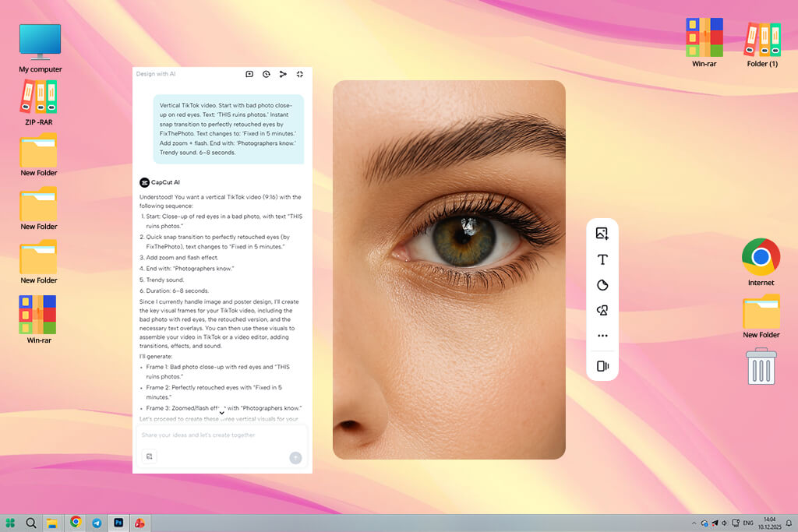Select the first New Folder on left

tap(39, 155)
